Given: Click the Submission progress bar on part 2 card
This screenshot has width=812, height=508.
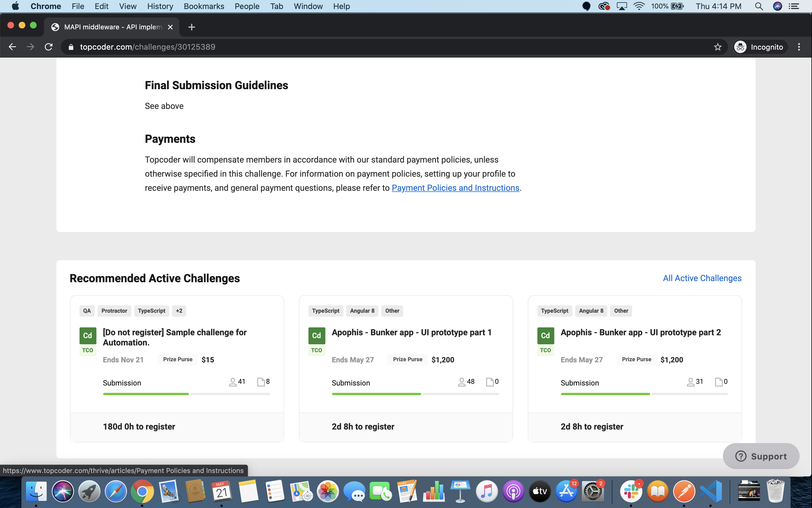Looking at the screenshot, I should tap(644, 394).
